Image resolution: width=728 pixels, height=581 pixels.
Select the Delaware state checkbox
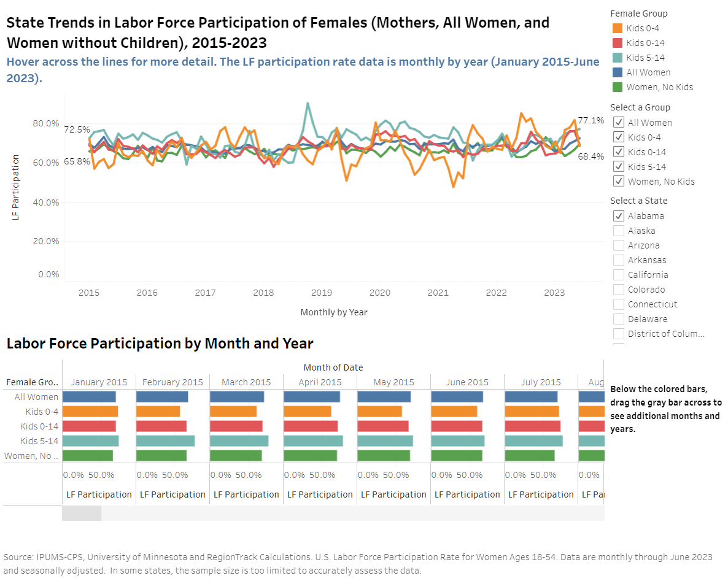[x=619, y=319]
